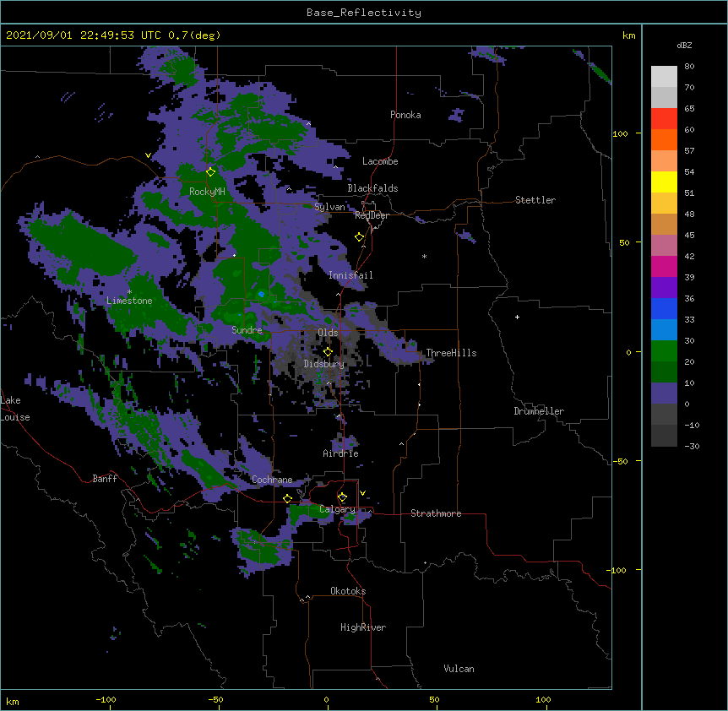Click the Lake Louise label
The image size is (728, 711).
[x=15, y=409]
